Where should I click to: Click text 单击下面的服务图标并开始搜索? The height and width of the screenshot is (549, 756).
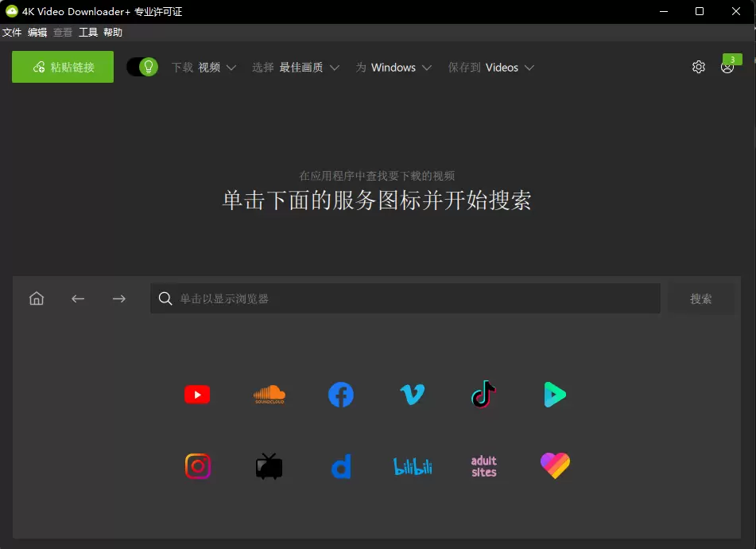377,200
